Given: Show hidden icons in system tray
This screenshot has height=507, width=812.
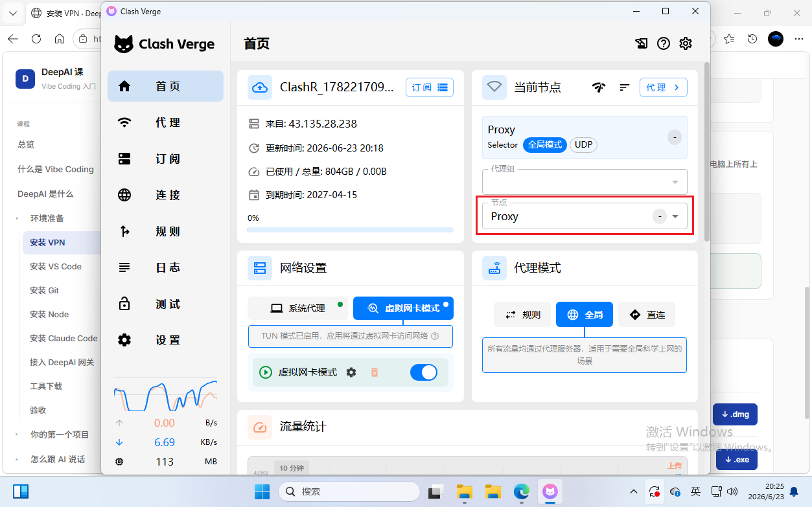Looking at the screenshot, I should coord(633,491).
